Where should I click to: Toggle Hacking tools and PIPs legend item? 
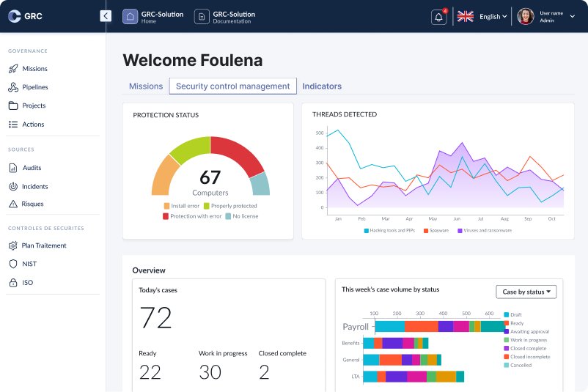(388, 230)
